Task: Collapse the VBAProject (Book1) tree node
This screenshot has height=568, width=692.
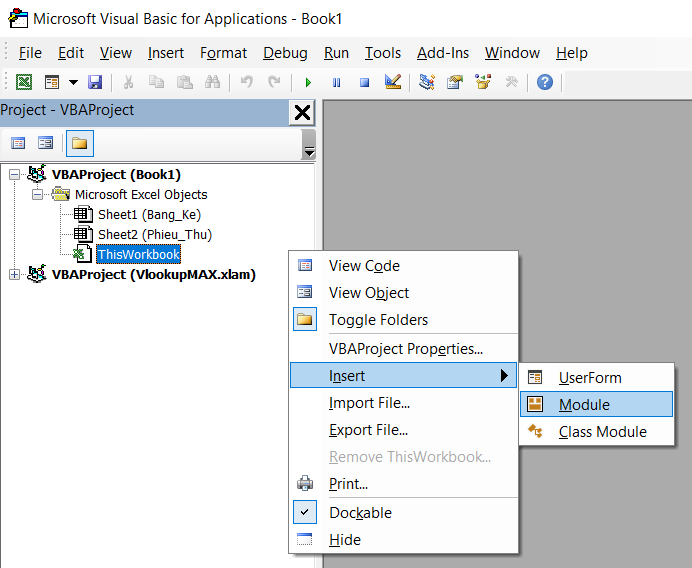Action: tap(15, 175)
